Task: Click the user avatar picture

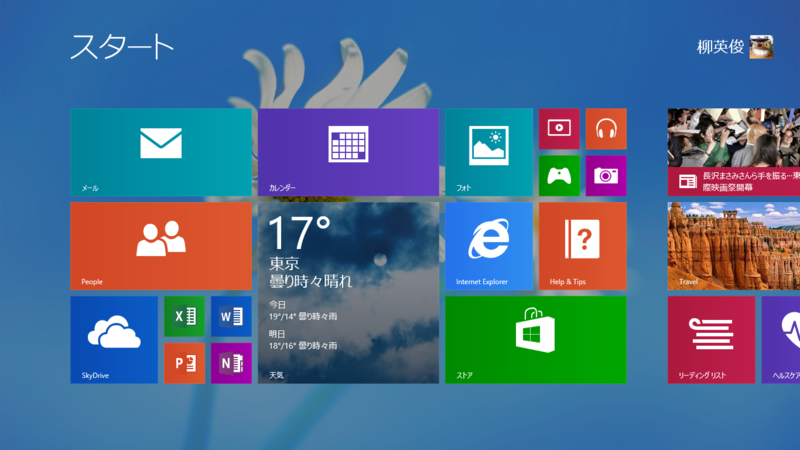Action: coord(761,47)
